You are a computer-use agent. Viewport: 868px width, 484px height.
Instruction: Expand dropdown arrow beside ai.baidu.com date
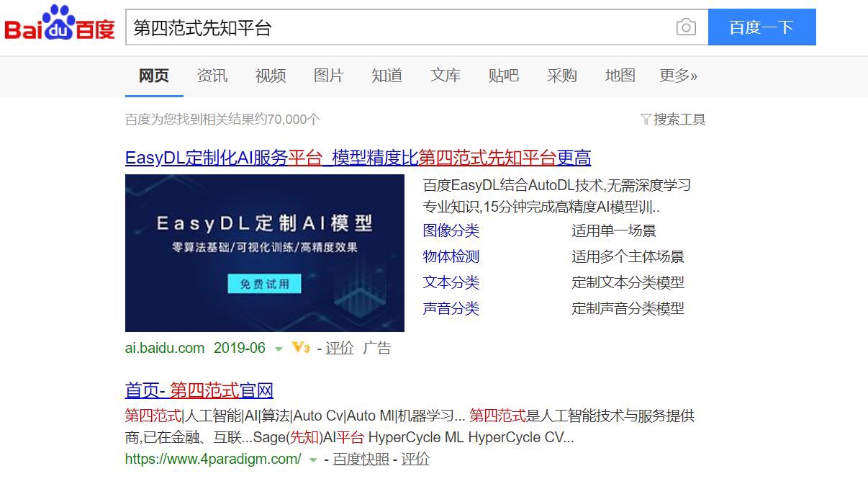279,349
